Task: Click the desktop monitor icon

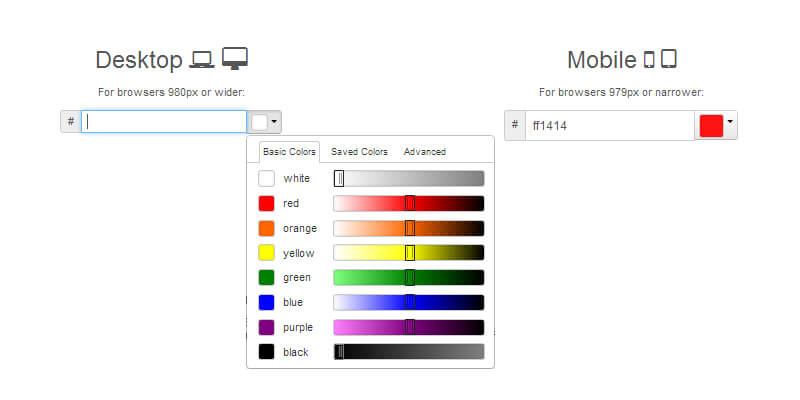Action: tap(234, 59)
